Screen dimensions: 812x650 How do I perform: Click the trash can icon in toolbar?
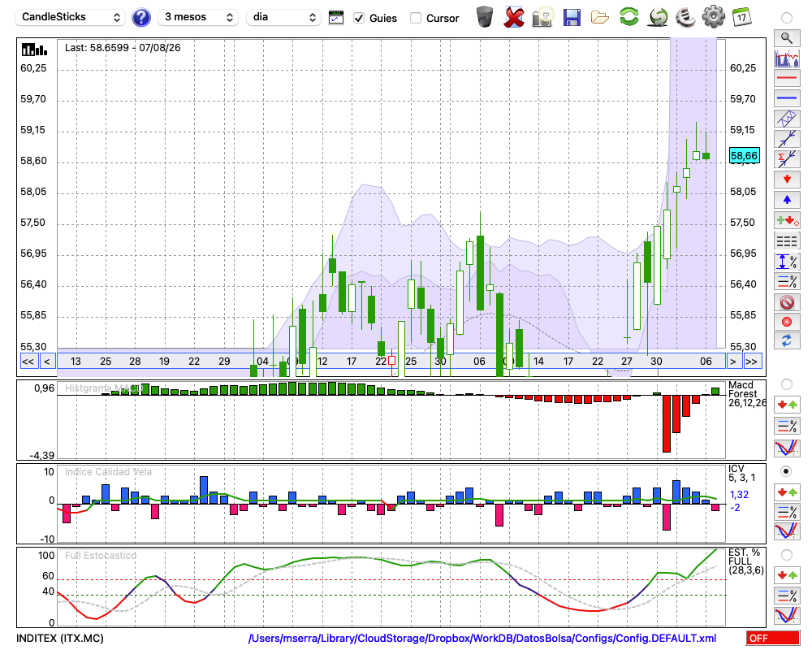pos(485,17)
